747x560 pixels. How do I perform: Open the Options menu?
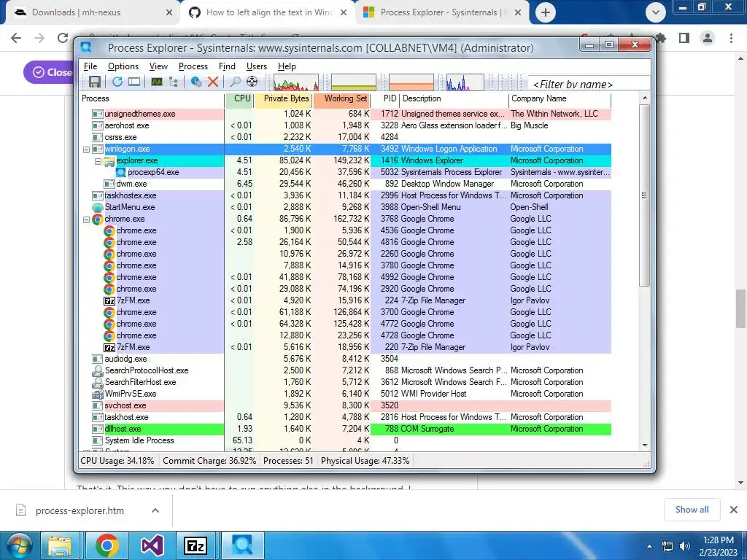pyautogui.click(x=123, y=66)
